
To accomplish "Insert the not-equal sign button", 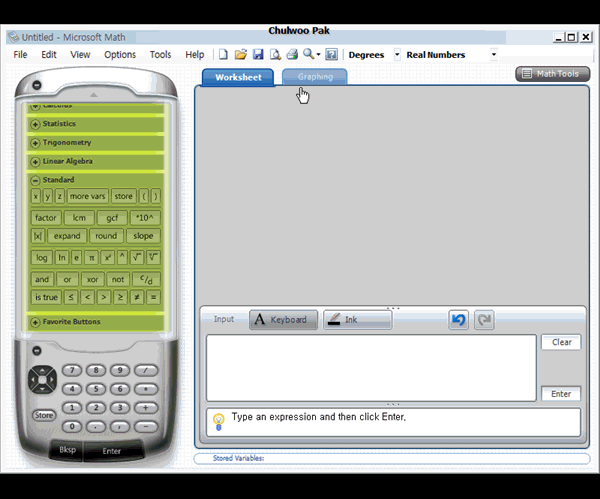I will click(137, 297).
